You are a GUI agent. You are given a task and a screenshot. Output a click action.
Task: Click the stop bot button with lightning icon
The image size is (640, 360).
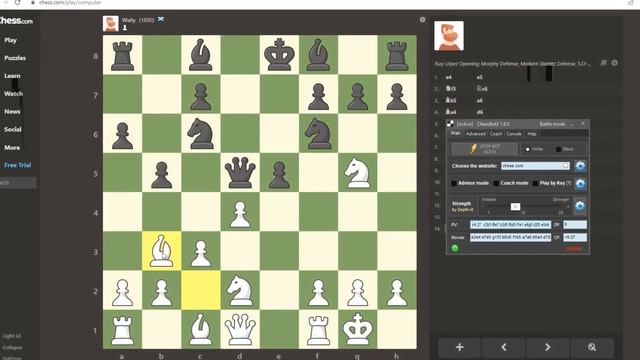click(x=484, y=149)
